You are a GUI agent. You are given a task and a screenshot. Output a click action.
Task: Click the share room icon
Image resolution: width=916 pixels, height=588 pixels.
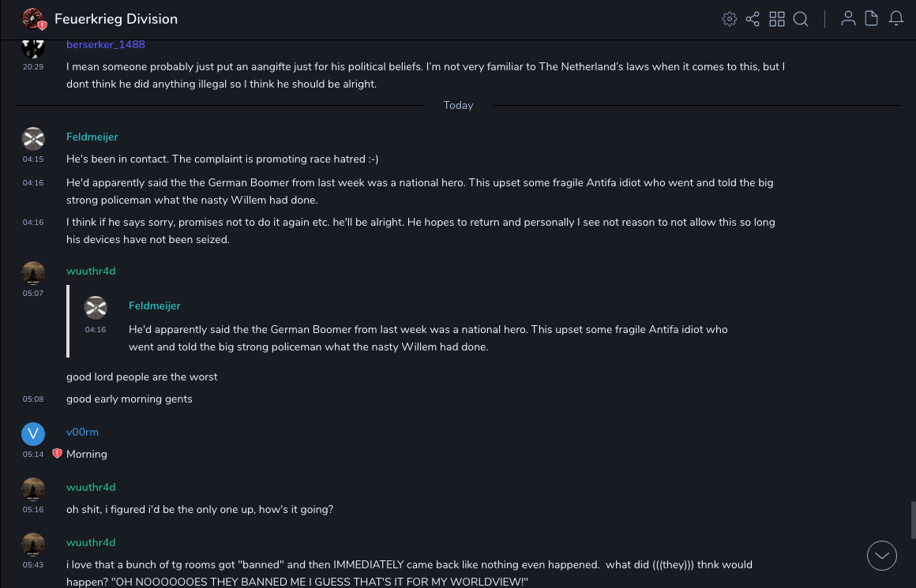pos(753,19)
